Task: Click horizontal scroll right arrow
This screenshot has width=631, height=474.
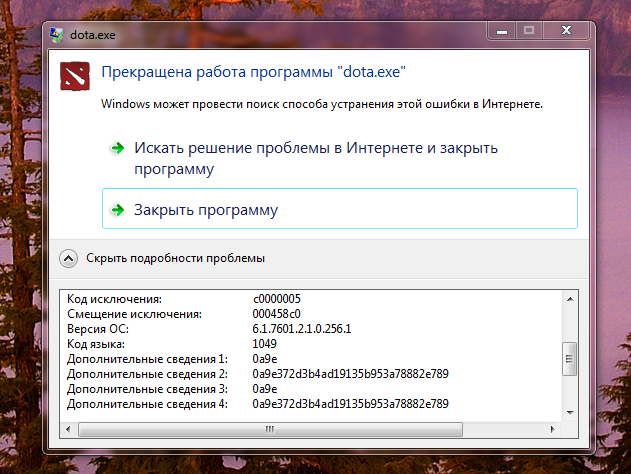Action: point(553,429)
